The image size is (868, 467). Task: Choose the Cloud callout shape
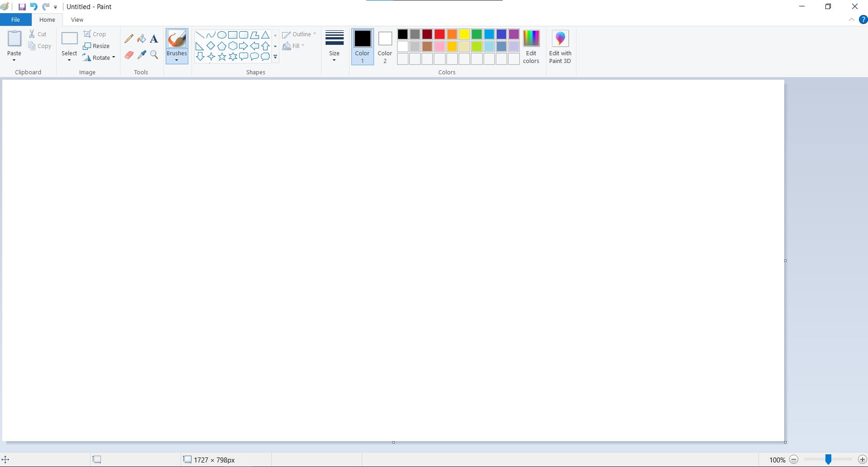coord(265,57)
